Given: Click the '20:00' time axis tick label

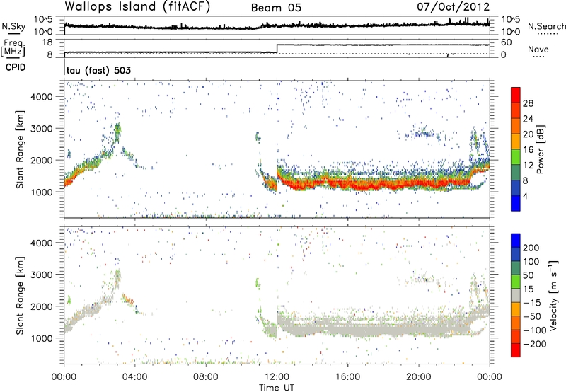Looking at the screenshot, I should click(x=419, y=377).
